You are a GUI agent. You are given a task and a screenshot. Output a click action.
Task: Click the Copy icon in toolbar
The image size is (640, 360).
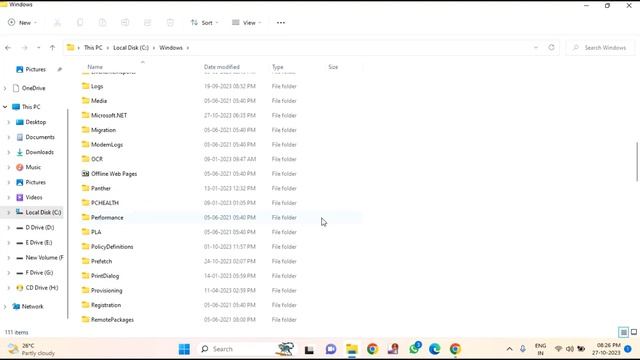tap(80, 23)
